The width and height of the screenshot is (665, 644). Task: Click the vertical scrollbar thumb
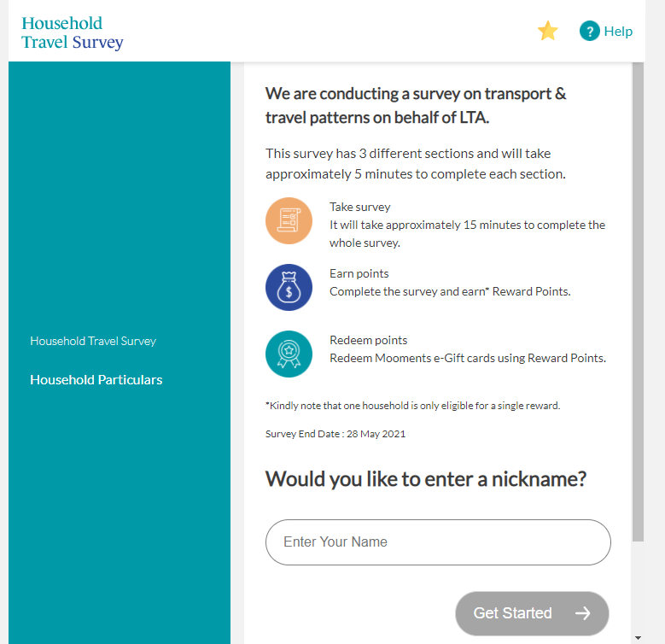tap(638, 302)
